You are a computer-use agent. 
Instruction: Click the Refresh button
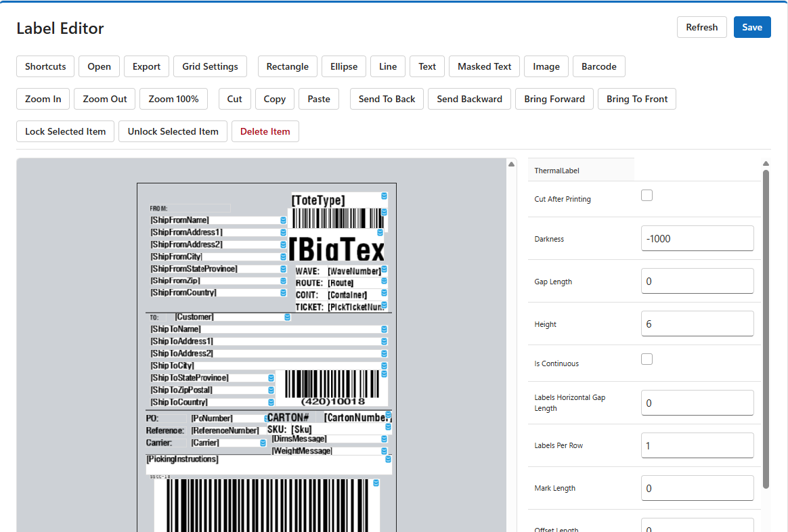(701, 27)
